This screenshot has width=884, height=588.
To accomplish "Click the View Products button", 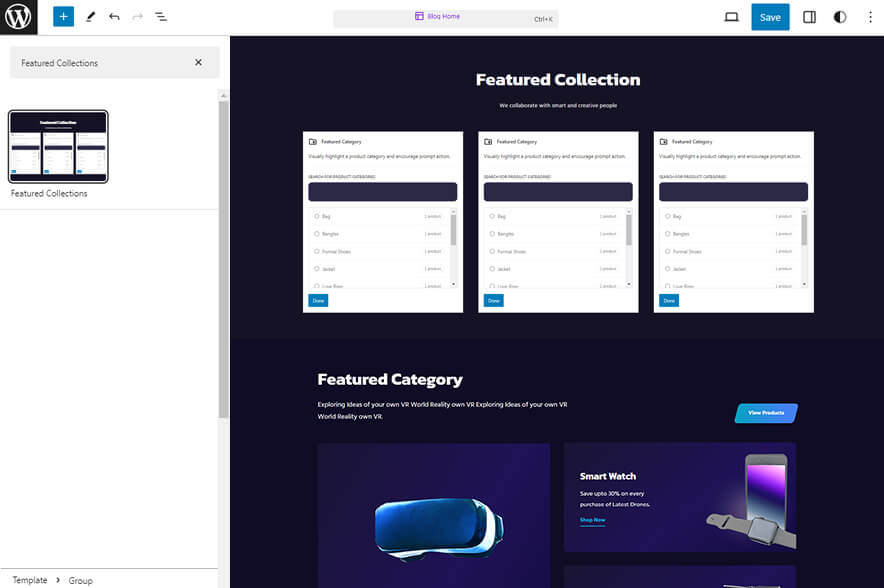I will (765, 412).
